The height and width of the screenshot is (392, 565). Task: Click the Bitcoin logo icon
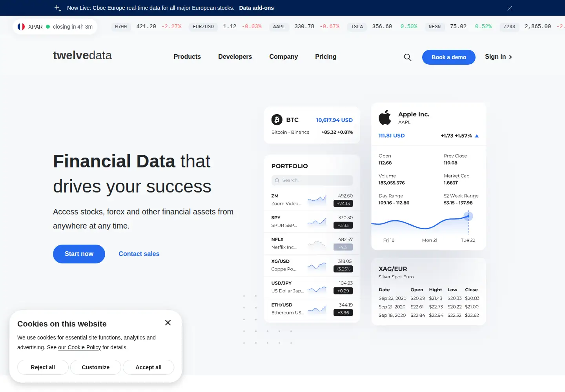[x=277, y=120]
